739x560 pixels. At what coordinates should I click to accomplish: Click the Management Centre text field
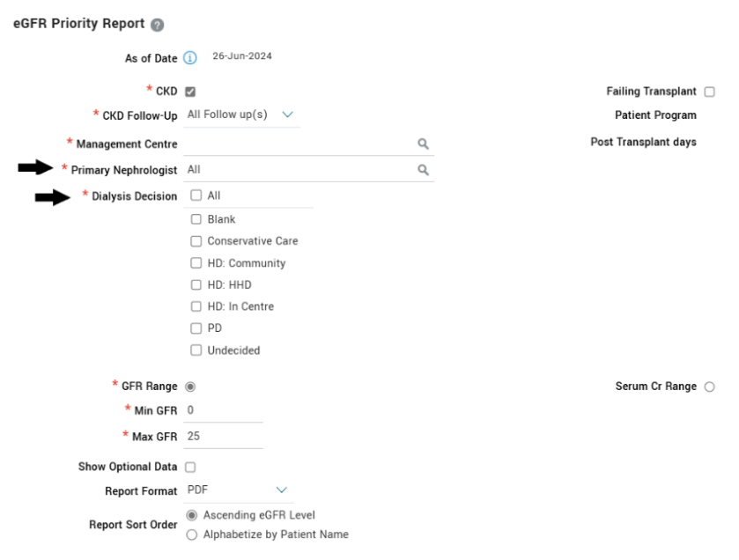click(299, 144)
